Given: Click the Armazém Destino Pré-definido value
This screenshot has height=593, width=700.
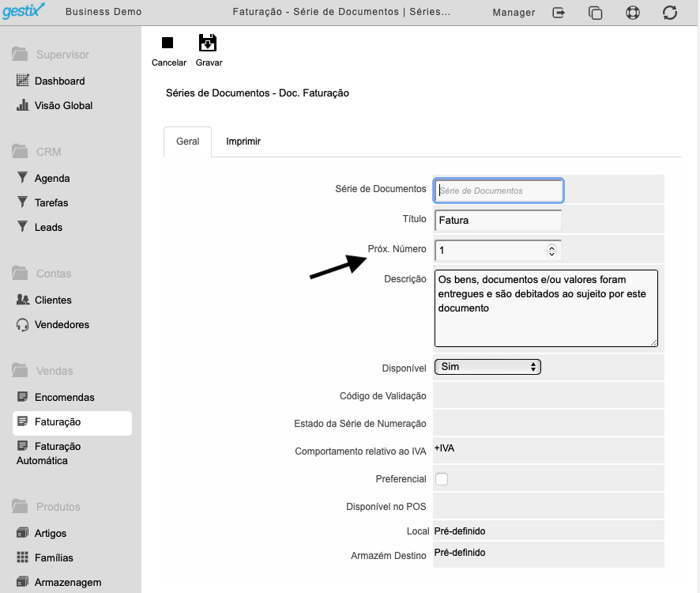Looking at the screenshot, I should coord(460,553).
